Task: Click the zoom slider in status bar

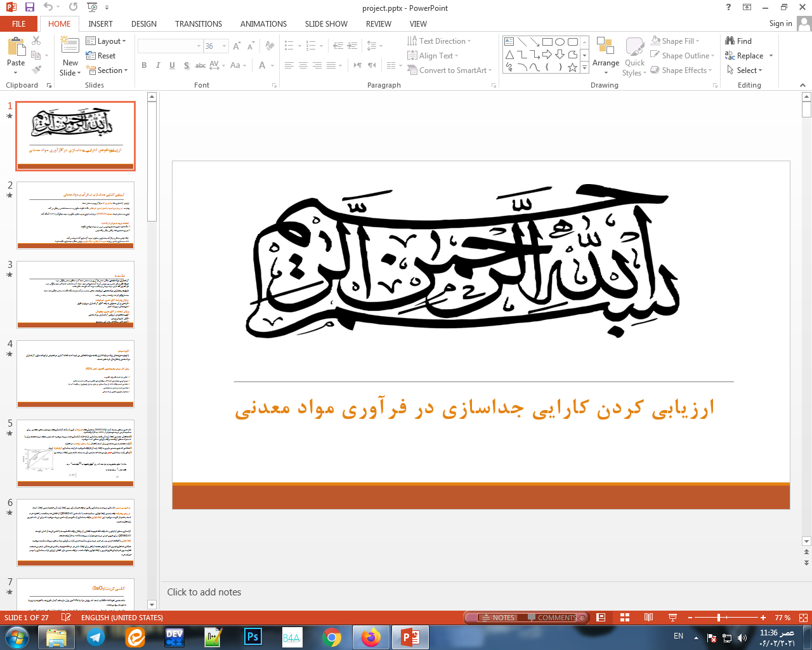Action: [x=718, y=618]
